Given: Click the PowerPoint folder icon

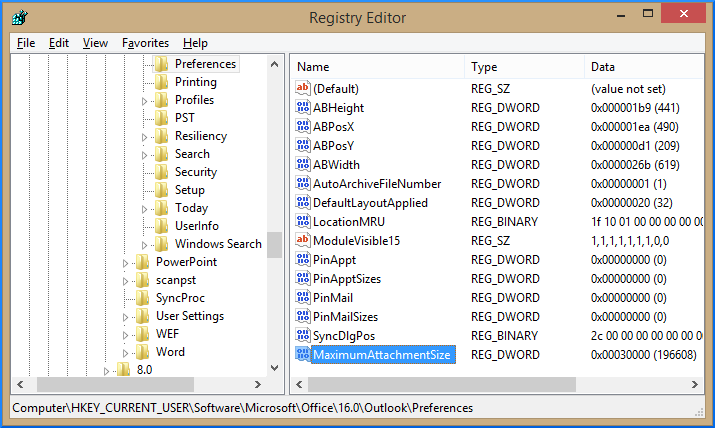Looking at the screenshot, I should 142,262.
